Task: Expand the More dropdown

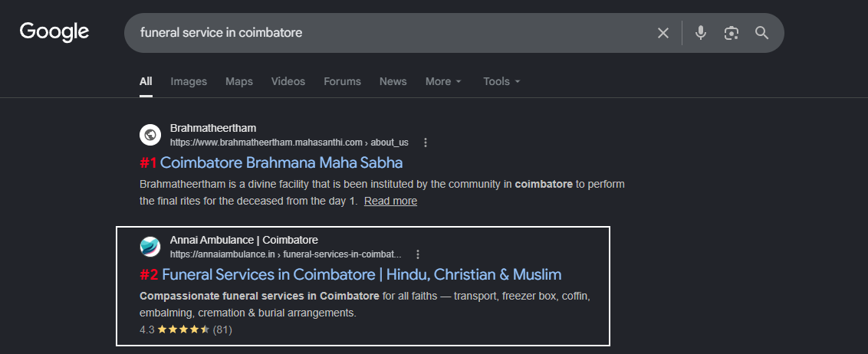Action: click(x=443, y=81)
